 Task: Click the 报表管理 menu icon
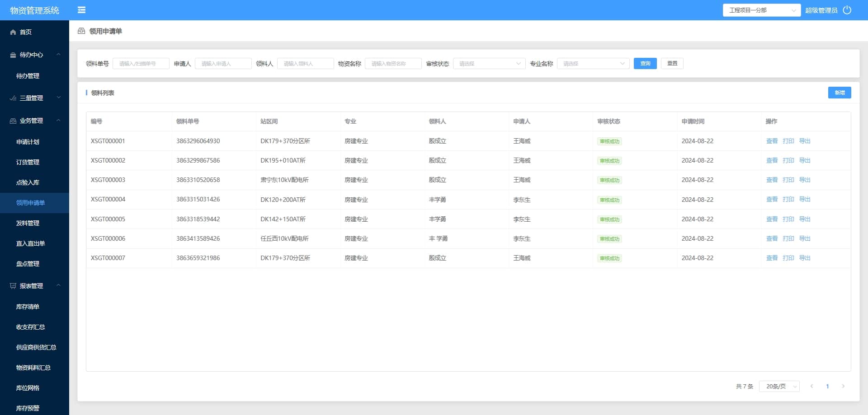point(13,286)
